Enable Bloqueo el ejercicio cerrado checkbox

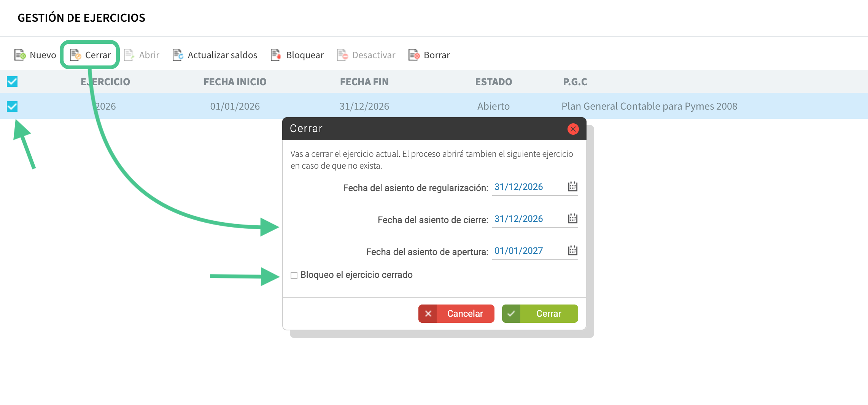(294, 275)
